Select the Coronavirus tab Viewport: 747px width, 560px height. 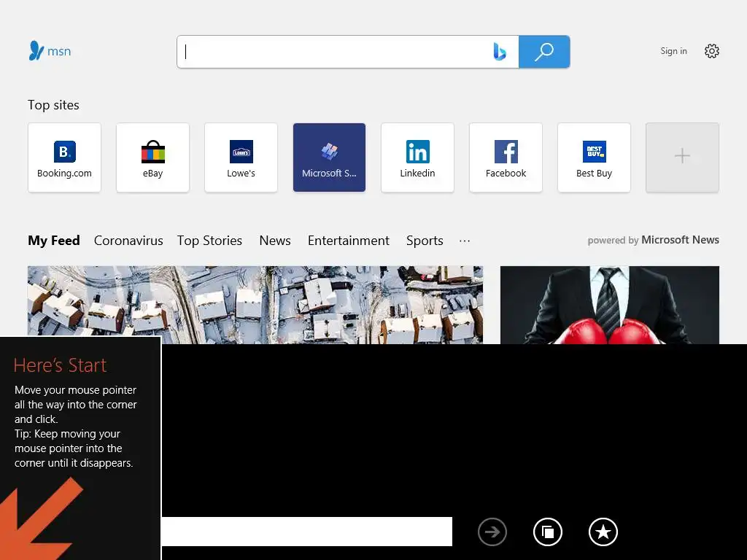point(128,241)
